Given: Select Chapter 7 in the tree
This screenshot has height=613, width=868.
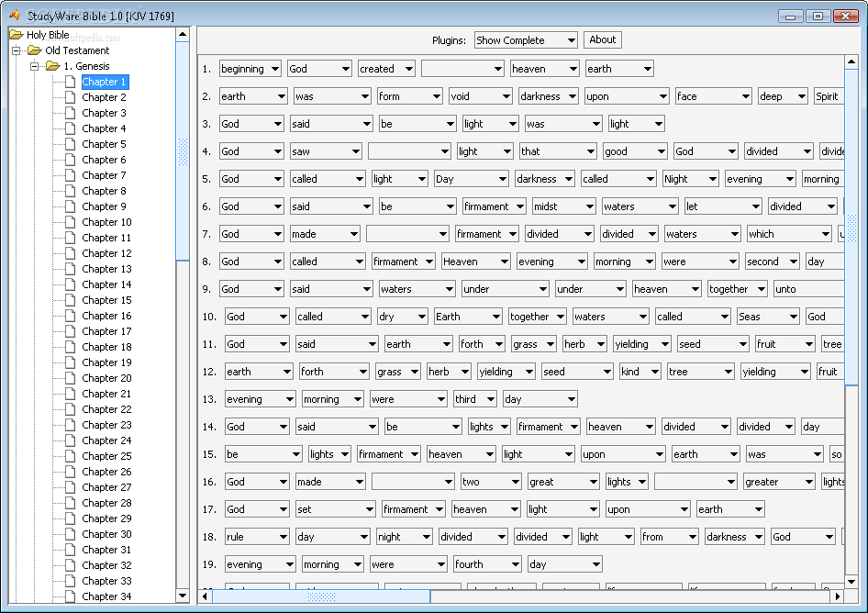Looking at the screenshot, I should [x=104, y=175].
